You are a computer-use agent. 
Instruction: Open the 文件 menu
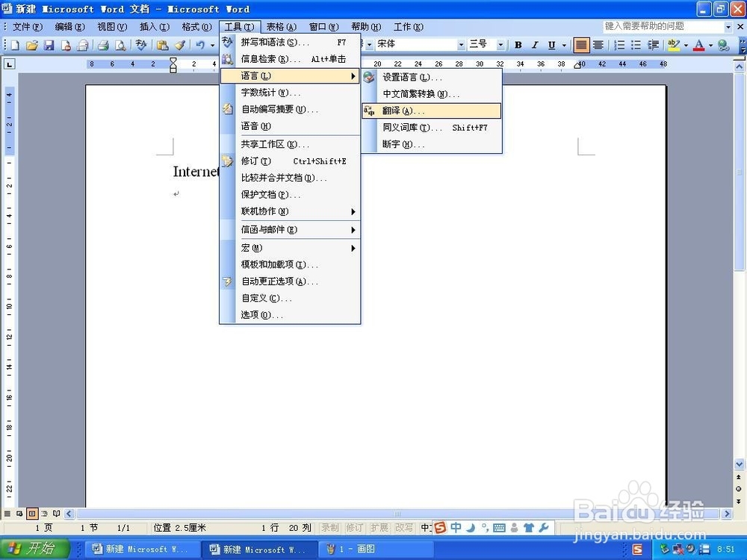[27, 27]
